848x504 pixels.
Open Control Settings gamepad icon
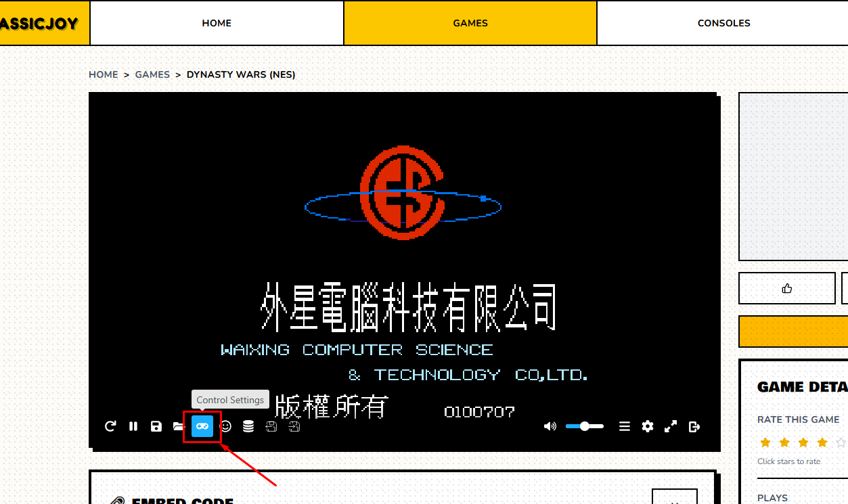coord(202,426)
